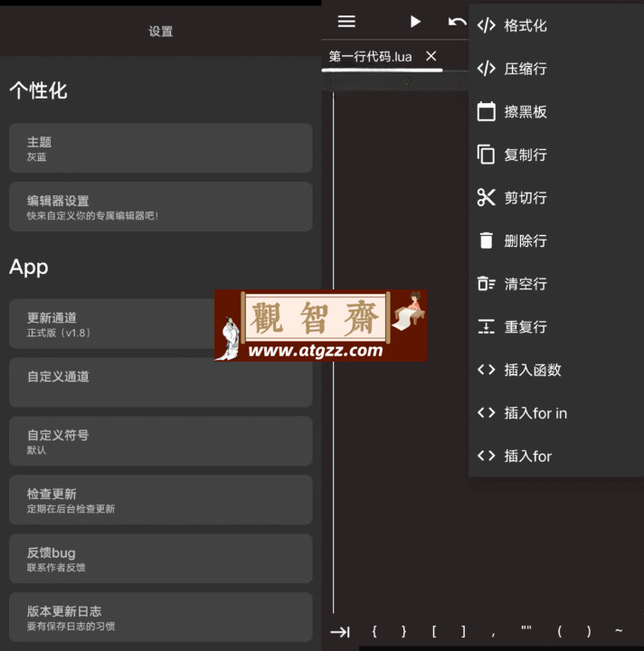Click the 剪切行 scissors icon
This screenshot has height=651, width=644.
pyautogui.click(x=486, y=198)
